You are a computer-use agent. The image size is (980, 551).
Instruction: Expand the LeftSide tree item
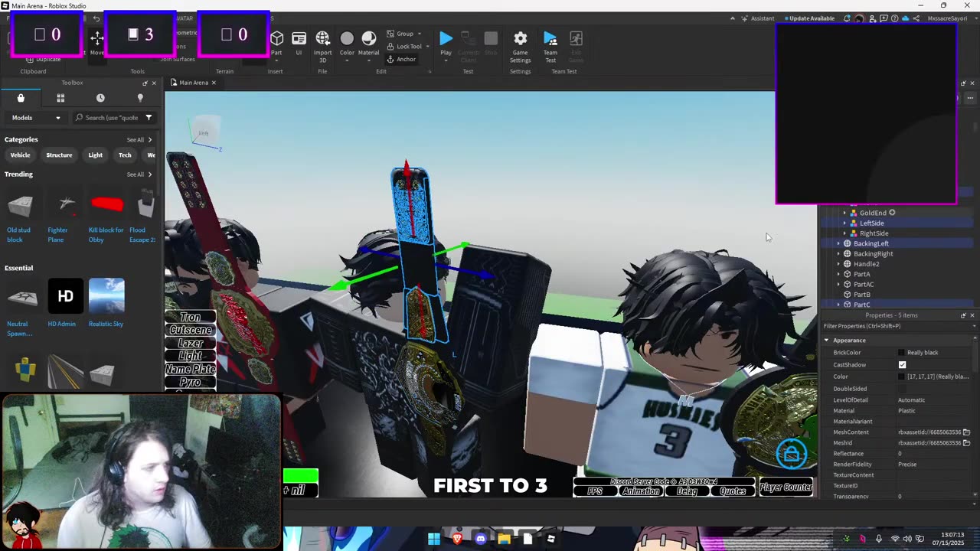(x=845, y=223)
